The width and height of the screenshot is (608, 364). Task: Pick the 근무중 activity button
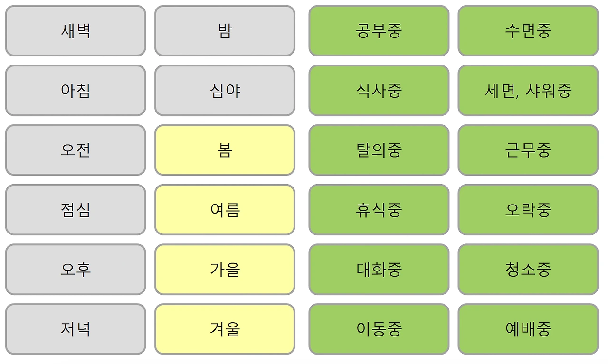tap(528, 150)
